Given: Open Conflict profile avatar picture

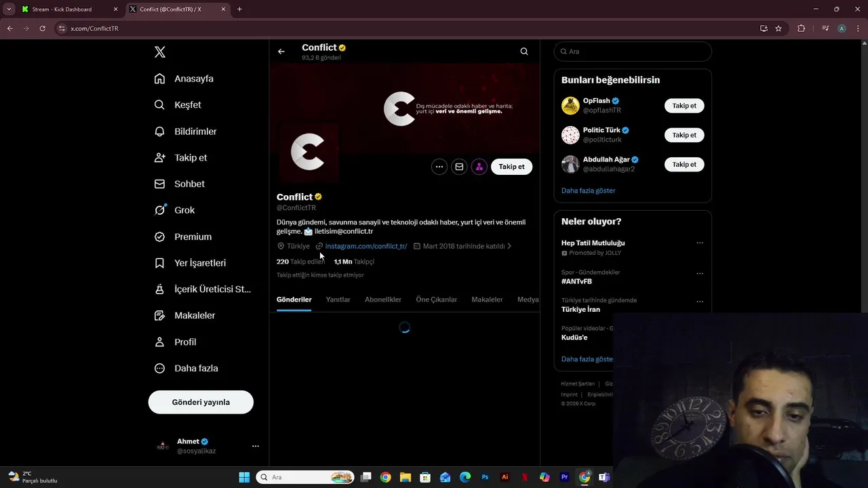Looking at the screenshot, I should pyautogui.click(x=307, y=151).
